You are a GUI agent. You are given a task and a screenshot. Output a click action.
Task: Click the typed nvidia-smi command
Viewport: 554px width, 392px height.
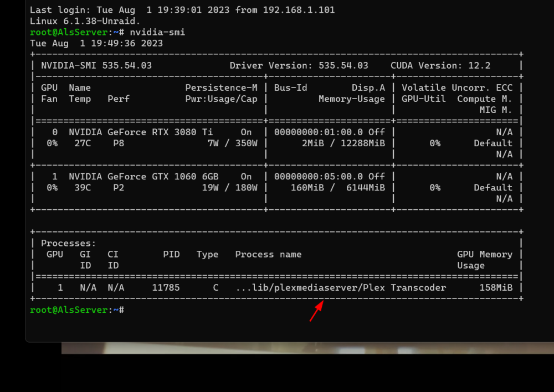point(157,32)
